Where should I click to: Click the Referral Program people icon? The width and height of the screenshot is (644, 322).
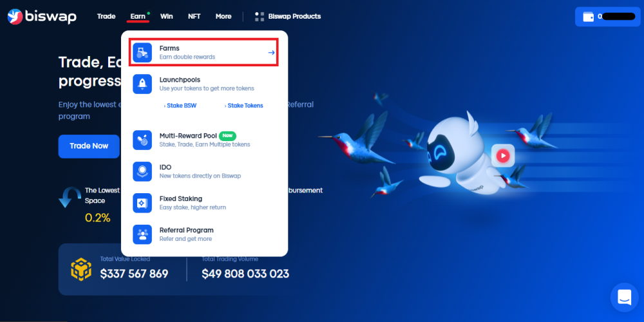pyautogui.click(x=142, y=234)
